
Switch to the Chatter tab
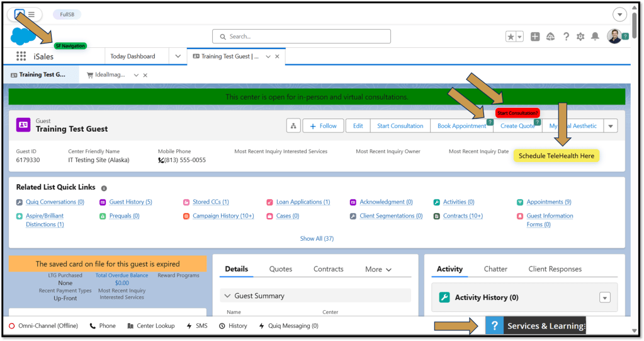(495, 269)
